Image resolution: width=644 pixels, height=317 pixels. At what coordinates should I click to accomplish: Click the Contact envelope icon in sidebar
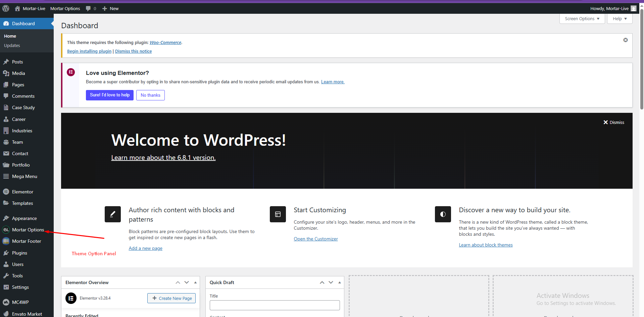(6, 153)
